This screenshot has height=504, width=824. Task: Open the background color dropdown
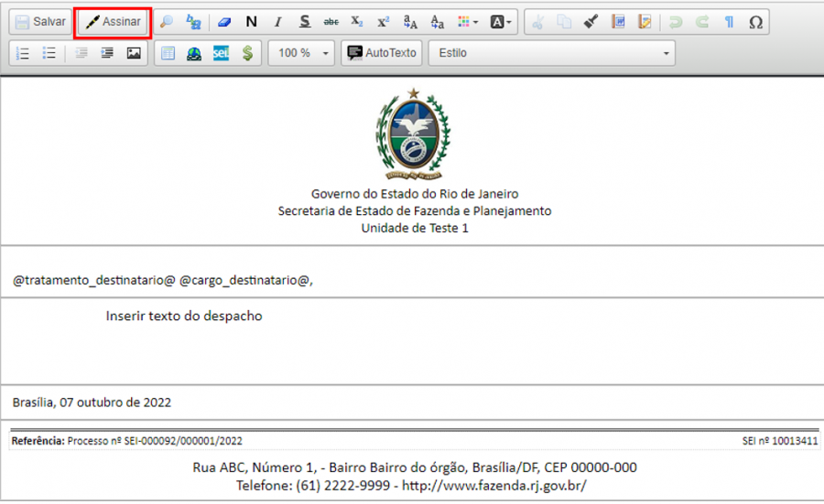pyautogui.click(x=501, y=22)
